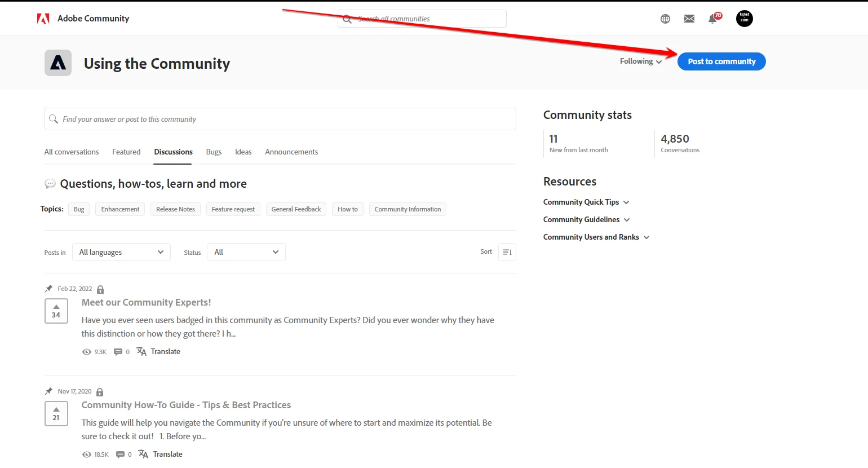Click the translate icon on Community Experts post

click(141, 351)
